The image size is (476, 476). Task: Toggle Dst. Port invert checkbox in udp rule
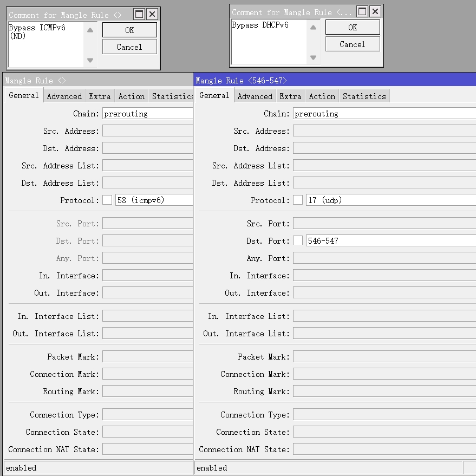[298, 241]
